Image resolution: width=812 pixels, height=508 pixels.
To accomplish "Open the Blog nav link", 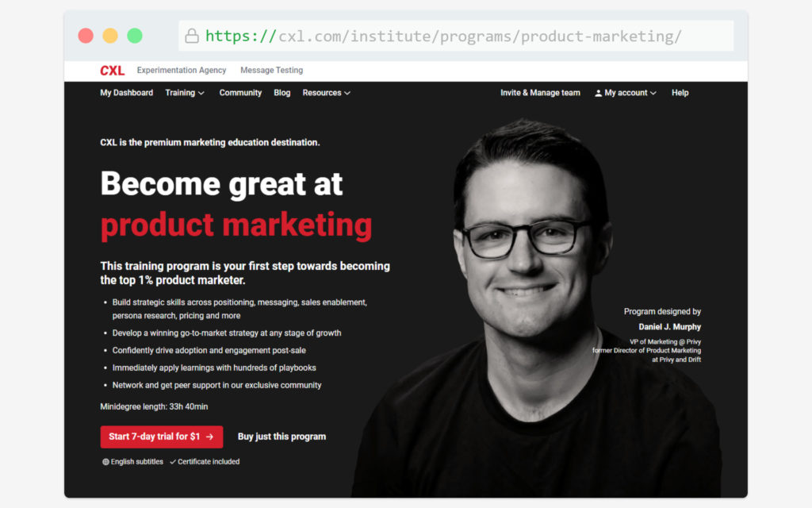I will pos(282,93).
